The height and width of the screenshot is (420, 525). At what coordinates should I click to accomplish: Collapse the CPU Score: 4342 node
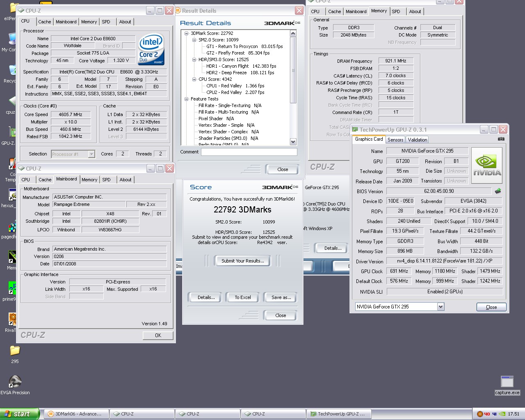point(194,79)
